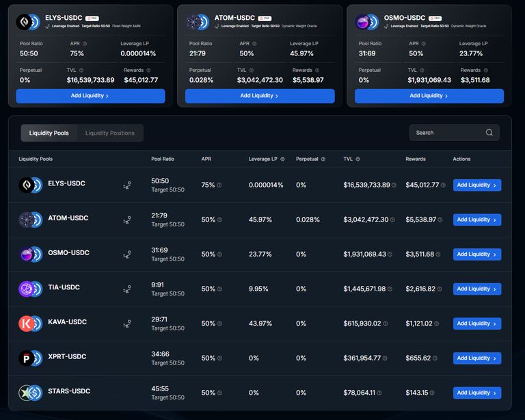Click Add Liquidity in the KAVA-USDC row

tap(476, 324)
